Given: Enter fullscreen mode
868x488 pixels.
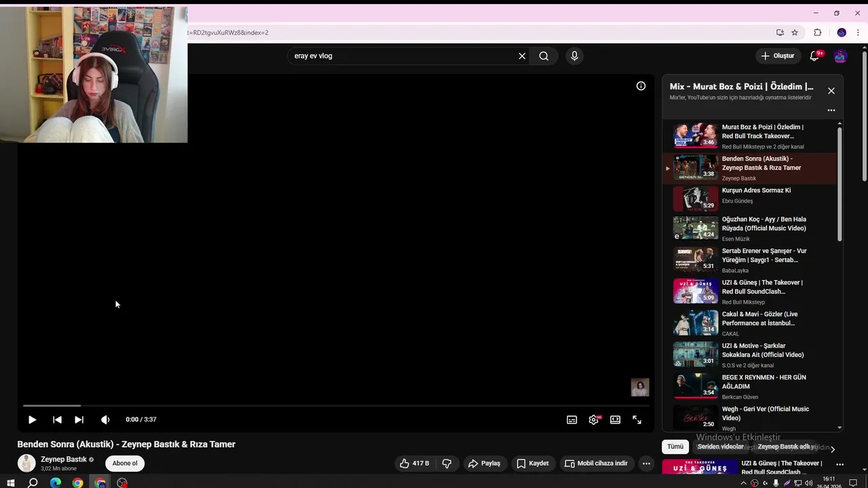Looking at the screenshot, I should 637,420.
